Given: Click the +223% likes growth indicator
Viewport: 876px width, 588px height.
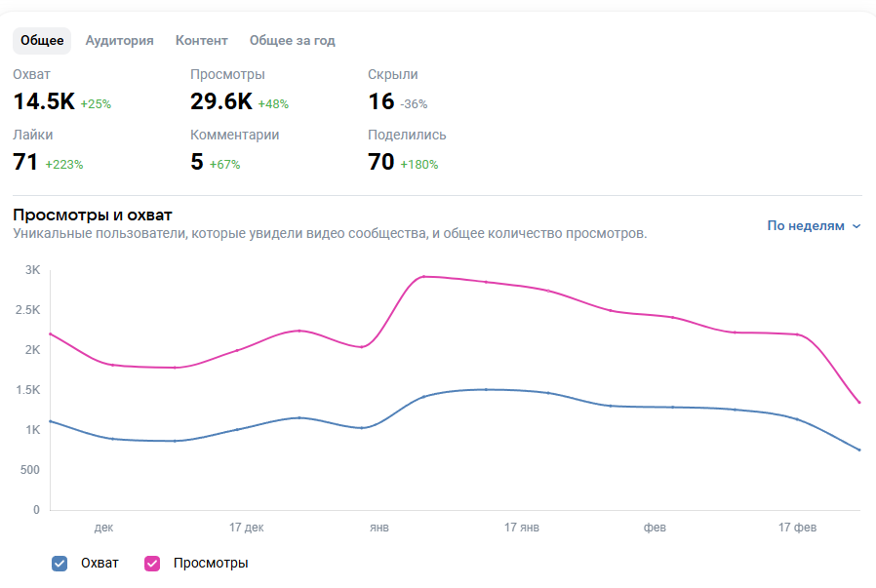Looking at the screenshot, I should (64, 164).
